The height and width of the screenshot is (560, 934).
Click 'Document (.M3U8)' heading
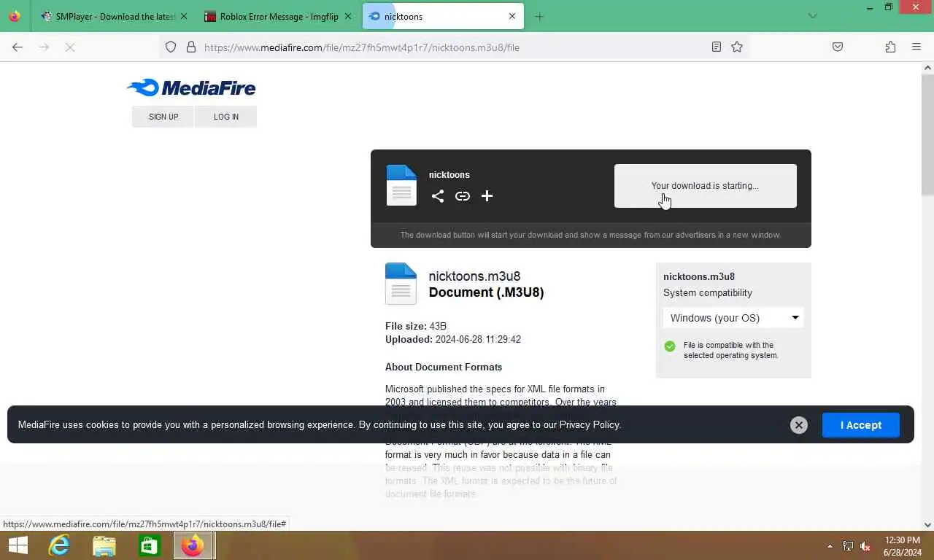click(486, 292)
